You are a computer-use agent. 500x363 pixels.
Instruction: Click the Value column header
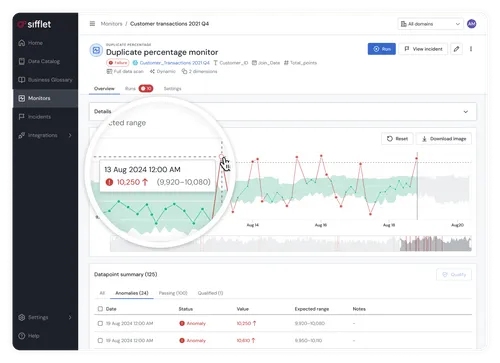click(x=243, y=309)
